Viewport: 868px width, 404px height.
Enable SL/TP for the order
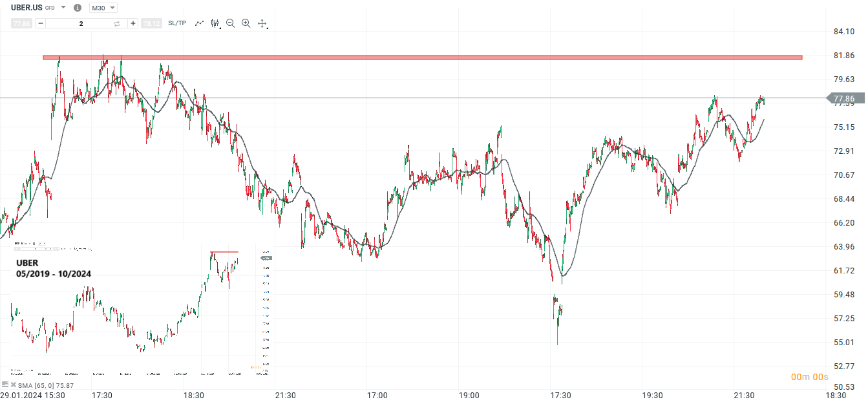pos(175,23)
